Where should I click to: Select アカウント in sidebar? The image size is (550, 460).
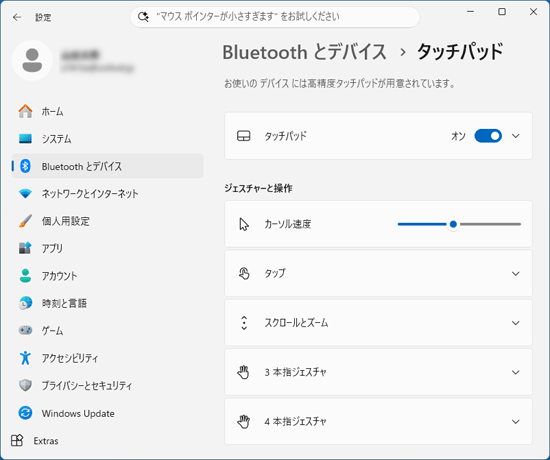click(108, 275)
